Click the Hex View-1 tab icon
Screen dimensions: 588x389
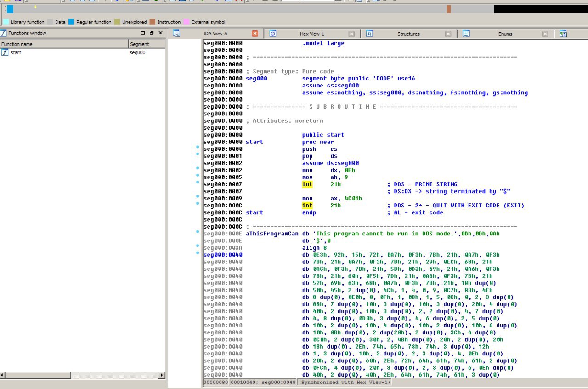pyautogui.click(x=272, y=34)
